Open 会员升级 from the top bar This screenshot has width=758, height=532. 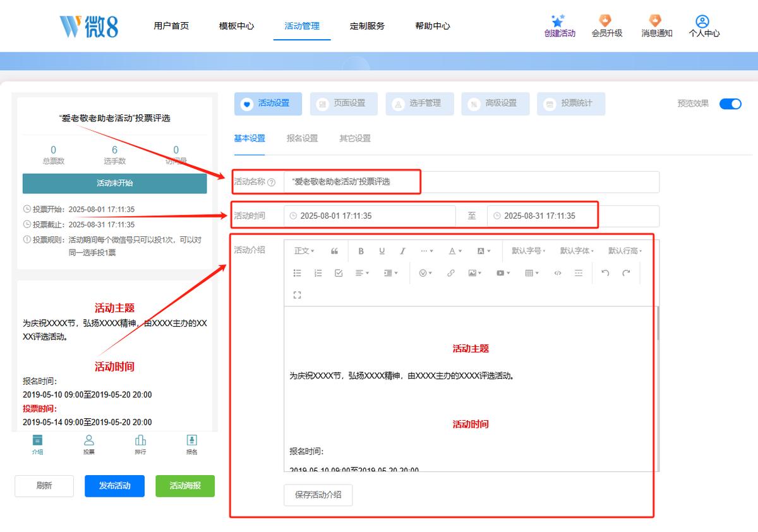607,27
